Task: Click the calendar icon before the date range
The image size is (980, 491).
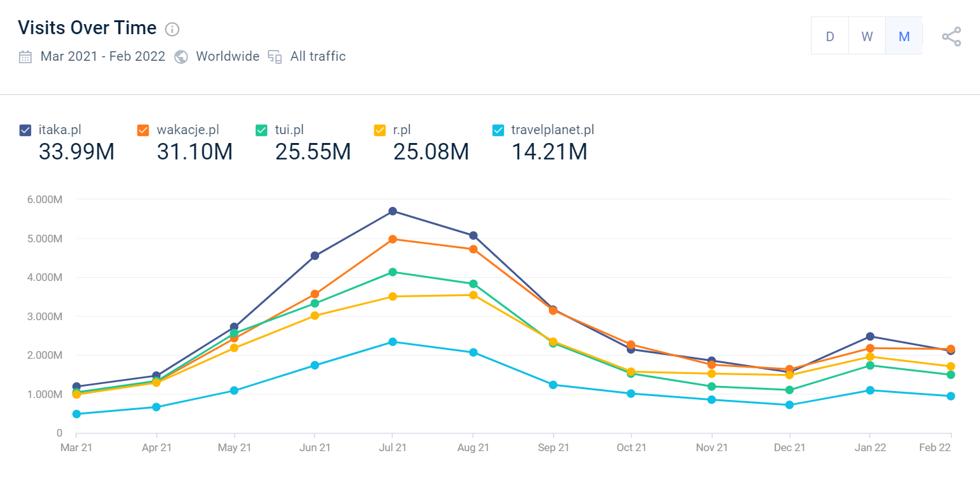Action: [25, 57]
